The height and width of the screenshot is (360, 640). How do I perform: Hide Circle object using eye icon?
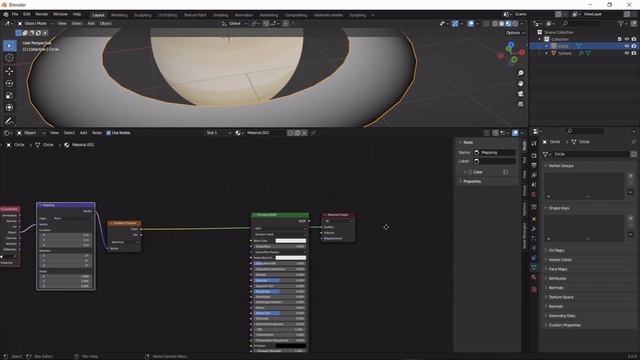[x=627, y=46]
